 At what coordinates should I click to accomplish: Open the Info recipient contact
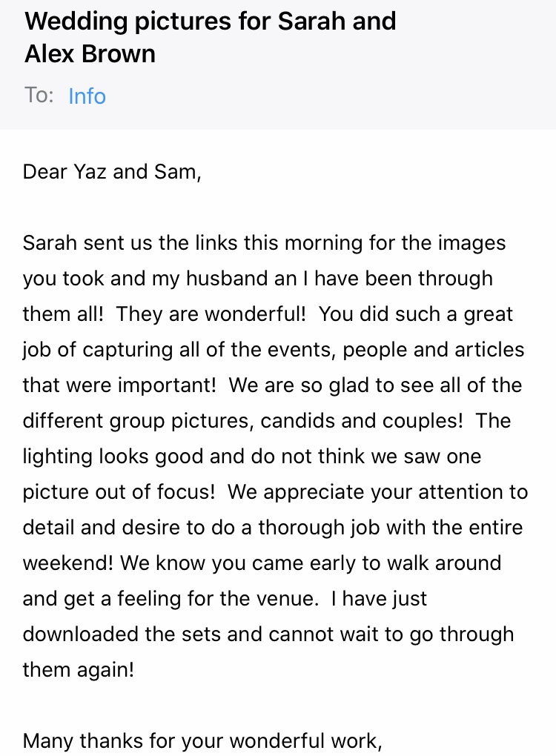pyautogui.click(x=87, y=96)
